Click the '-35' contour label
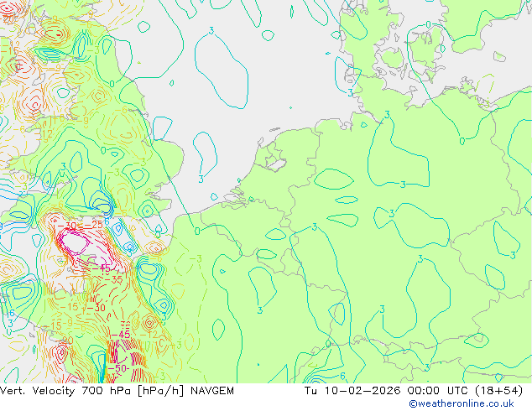This screenshot has width=532, height=411. coord(113,280)
